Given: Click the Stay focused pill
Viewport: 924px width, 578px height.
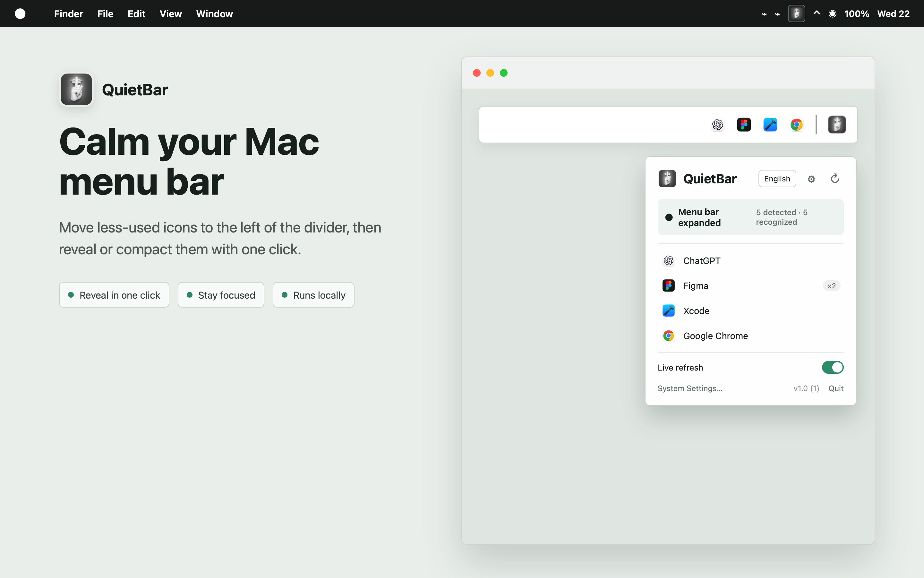Looking at the screenshot, I should coord(221,295).
